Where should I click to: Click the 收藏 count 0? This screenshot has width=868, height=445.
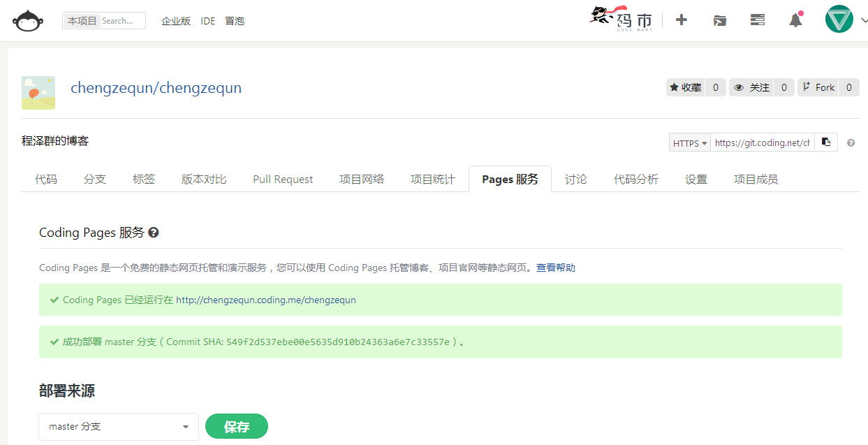(x=715, y=87)
